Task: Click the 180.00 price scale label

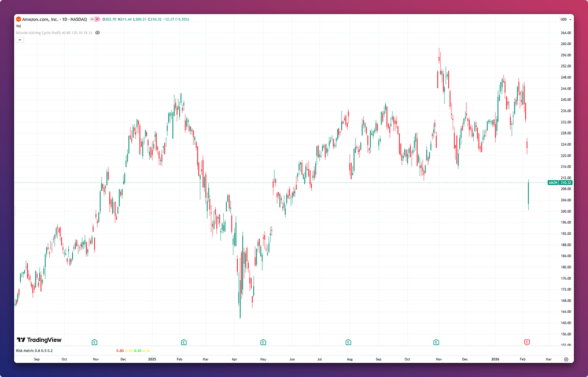Action: [566, 267]
